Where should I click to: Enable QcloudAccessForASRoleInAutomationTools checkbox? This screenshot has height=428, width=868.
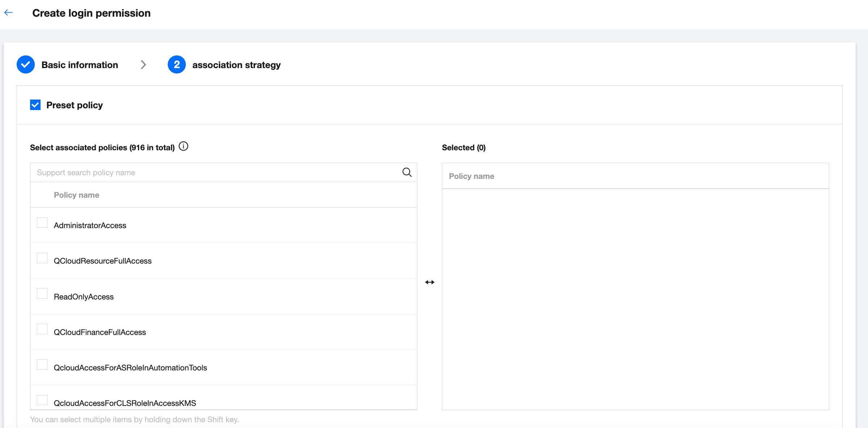42,365
